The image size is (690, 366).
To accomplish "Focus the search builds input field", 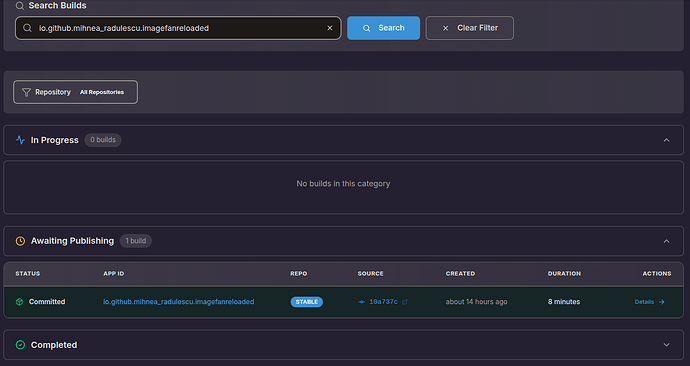I will pos(178,28).
